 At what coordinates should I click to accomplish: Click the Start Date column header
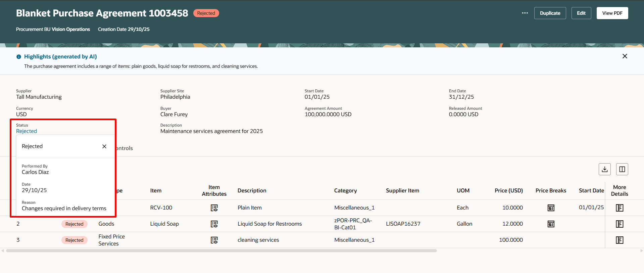coord(591,190)
